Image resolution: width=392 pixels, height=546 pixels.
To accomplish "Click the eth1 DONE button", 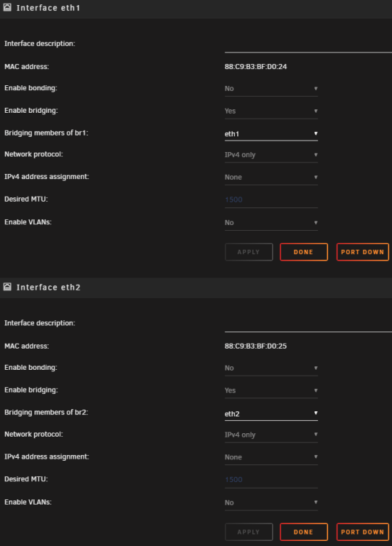I will 304,252.
